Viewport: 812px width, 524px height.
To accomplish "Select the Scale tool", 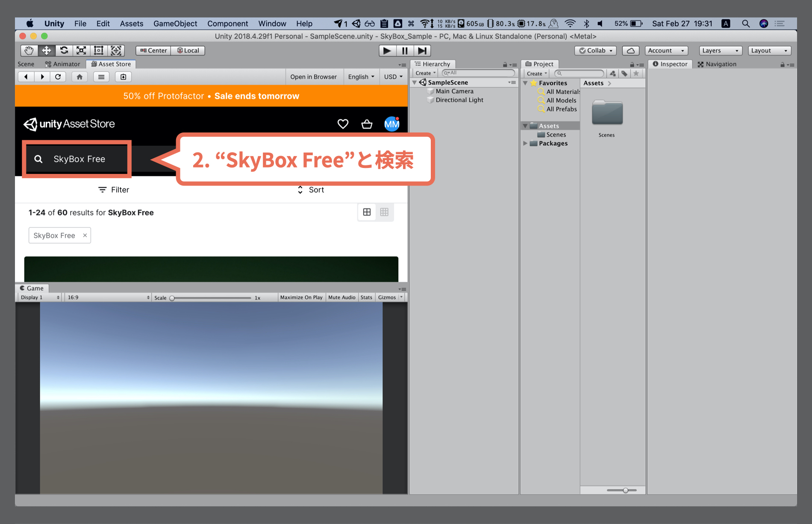I will click(x=81, y=50).
